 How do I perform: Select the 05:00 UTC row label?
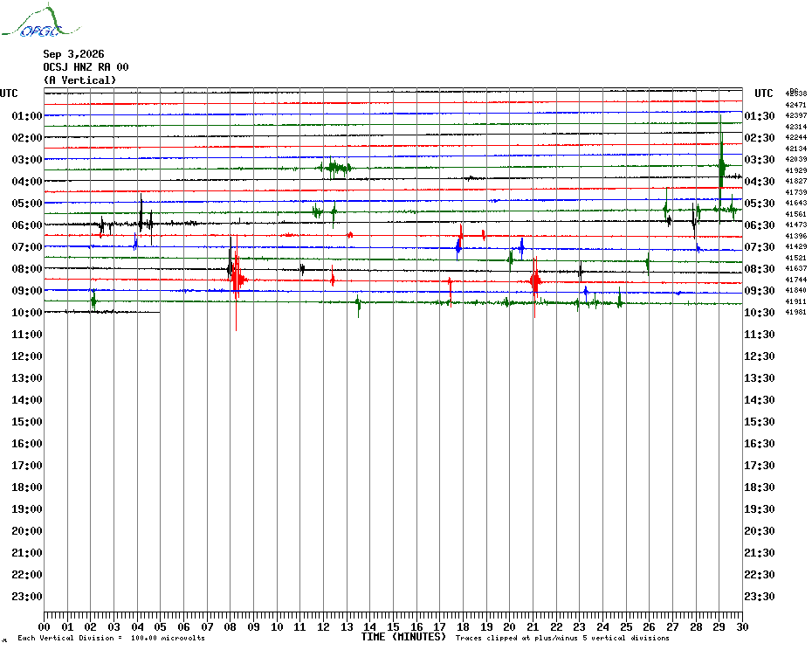pos(27,204)
